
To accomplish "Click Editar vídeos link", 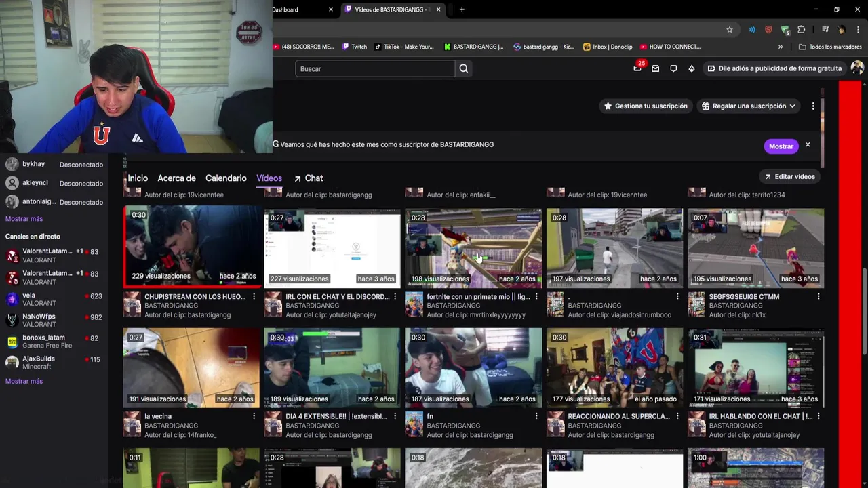I will 790,177.
